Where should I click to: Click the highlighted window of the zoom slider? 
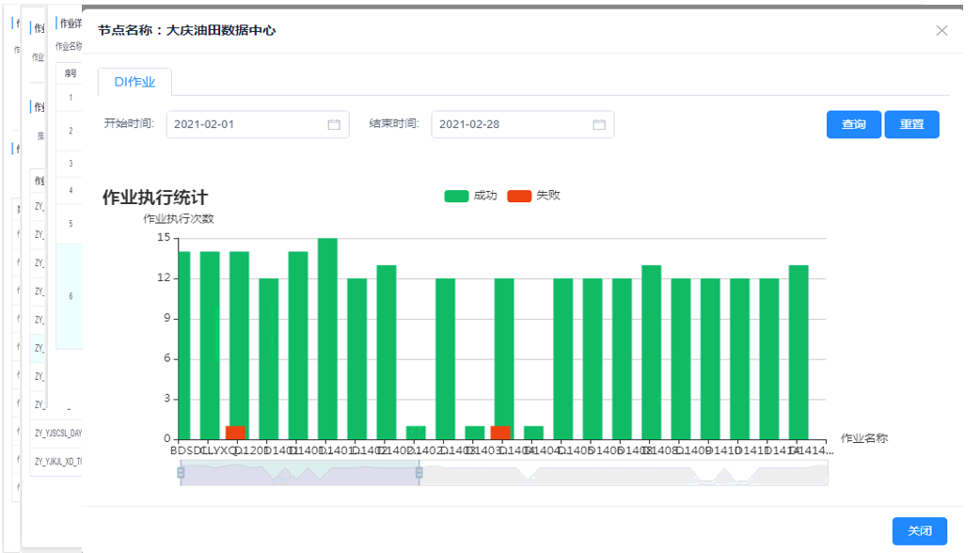coord(300,473)
